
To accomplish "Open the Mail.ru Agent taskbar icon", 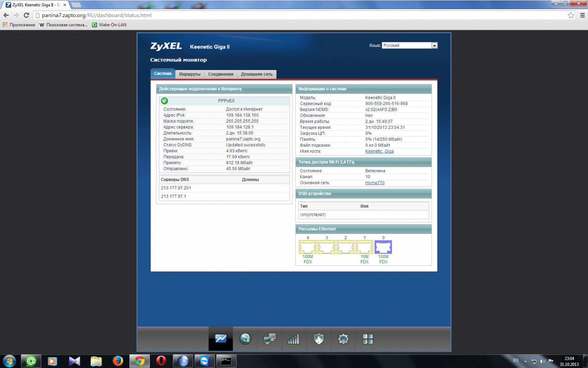I will click(x=31, y=361).
